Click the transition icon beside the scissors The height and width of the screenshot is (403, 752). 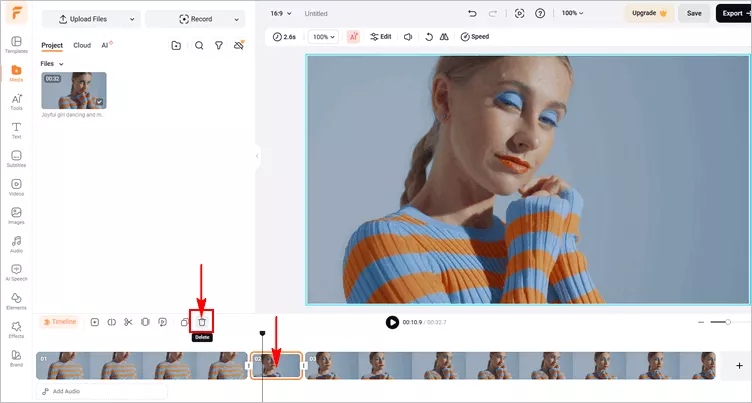[111, 322]
